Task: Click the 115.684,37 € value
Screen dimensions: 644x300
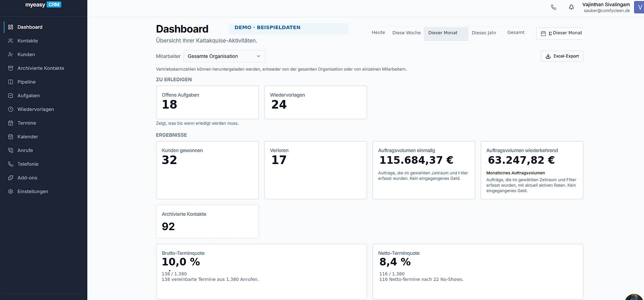Action: click(x=416, y=160)
